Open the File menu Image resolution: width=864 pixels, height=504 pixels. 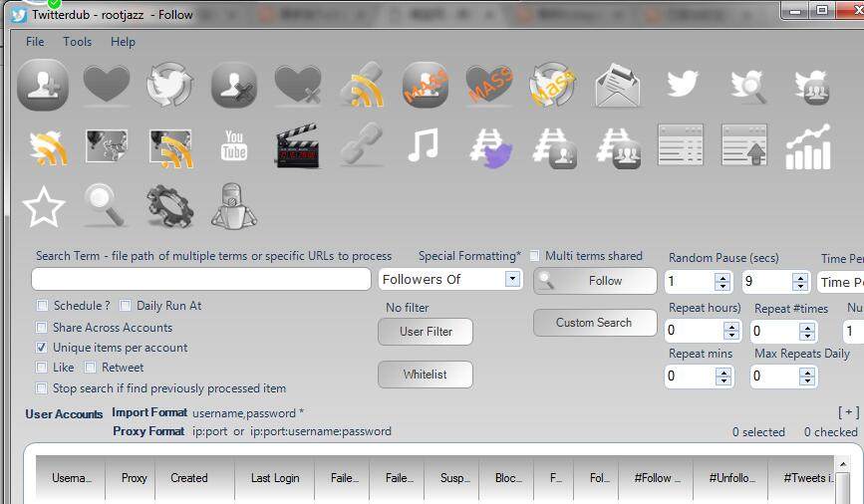[35, 42]
